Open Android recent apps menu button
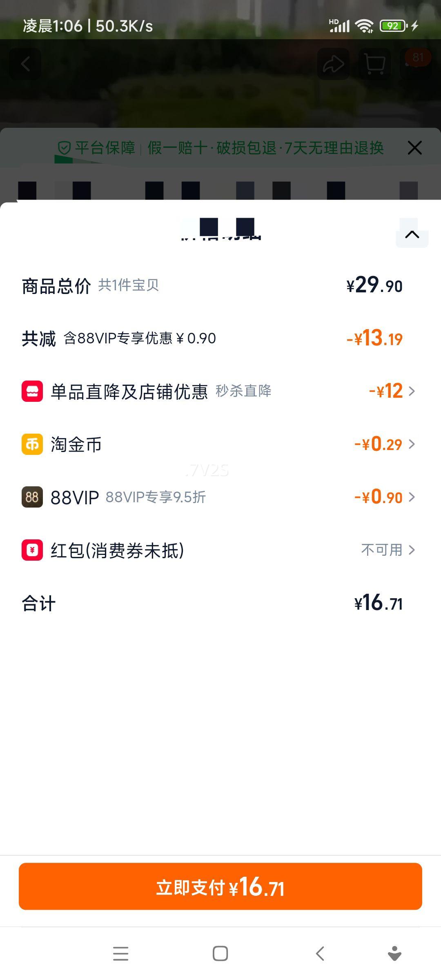Screen dimensions: 441x980 click(120, 954)
